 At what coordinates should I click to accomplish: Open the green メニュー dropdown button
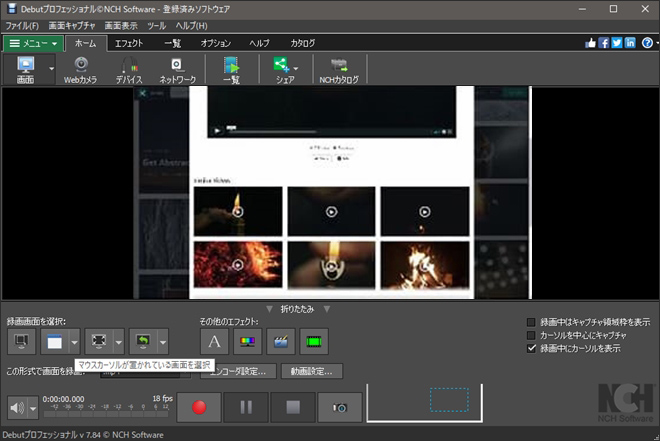click(34, 43)
